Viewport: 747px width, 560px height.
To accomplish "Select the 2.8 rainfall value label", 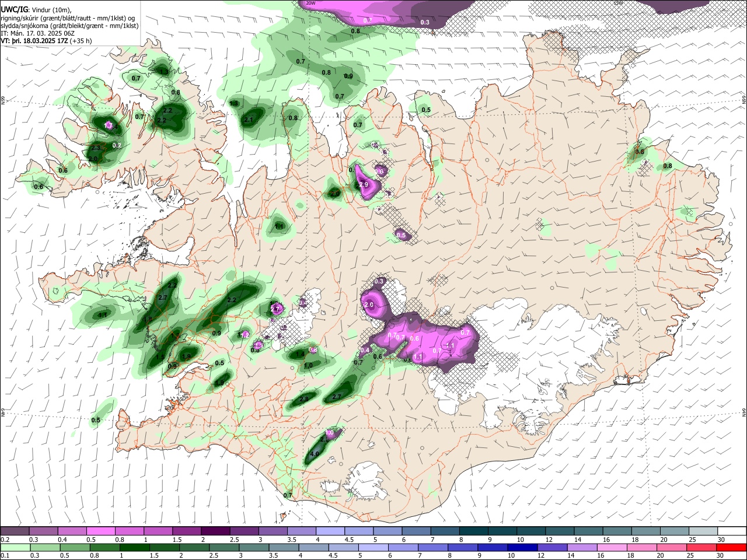I will (303, 399).
